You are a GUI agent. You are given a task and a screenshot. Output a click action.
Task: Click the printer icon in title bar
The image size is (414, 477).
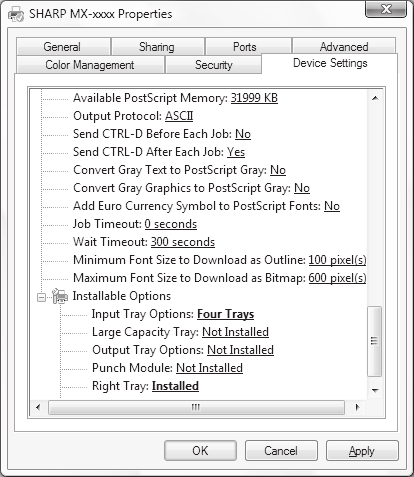tap(16, 15)
